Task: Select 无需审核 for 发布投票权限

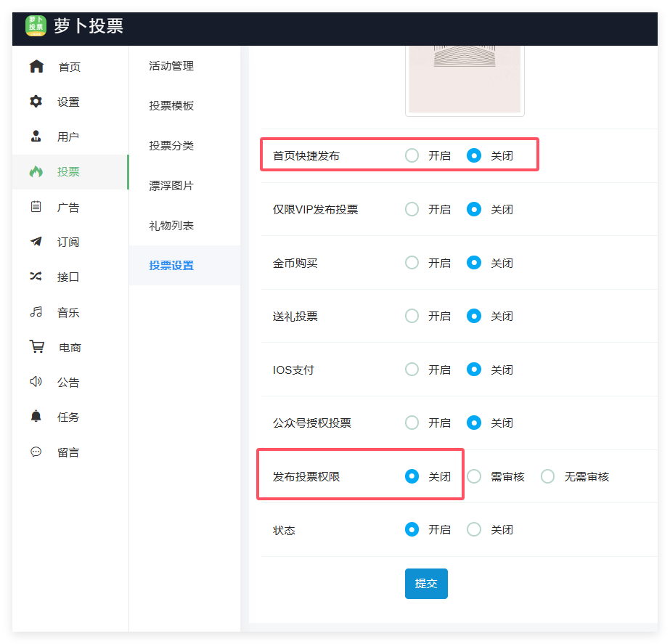Action: point(548,476)
